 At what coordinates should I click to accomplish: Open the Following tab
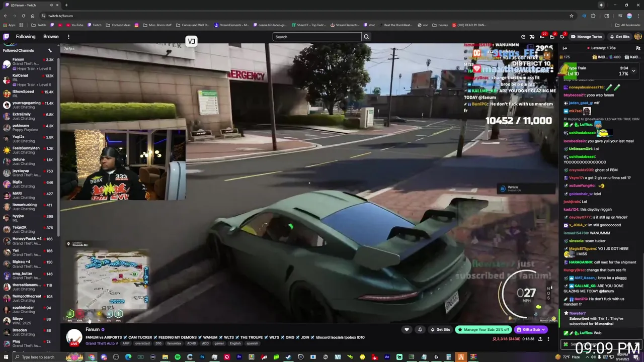coord(26,37)
